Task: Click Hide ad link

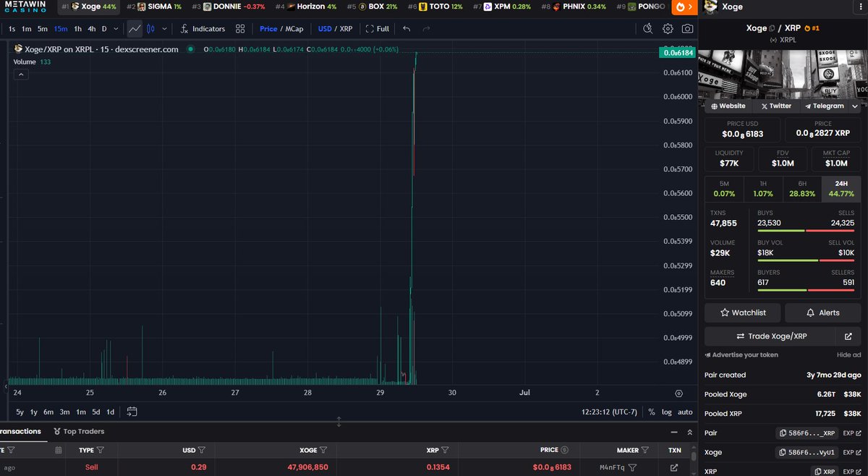Action: pos(849,355)
